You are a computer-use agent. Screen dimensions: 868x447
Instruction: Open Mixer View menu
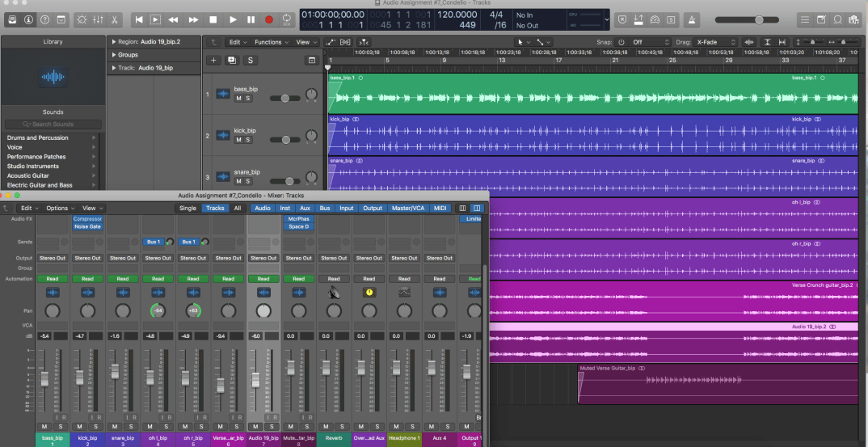coord(92,209)
